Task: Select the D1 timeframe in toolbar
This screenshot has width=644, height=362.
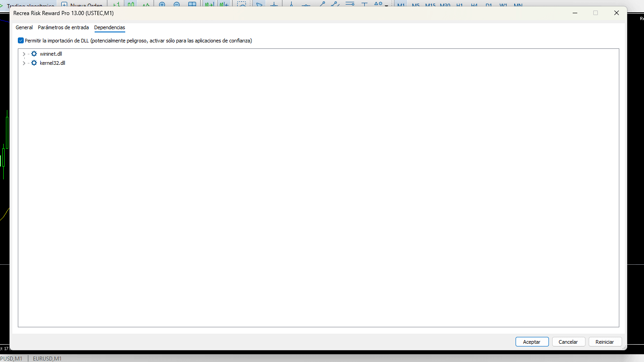Action: tap(489, 5)
